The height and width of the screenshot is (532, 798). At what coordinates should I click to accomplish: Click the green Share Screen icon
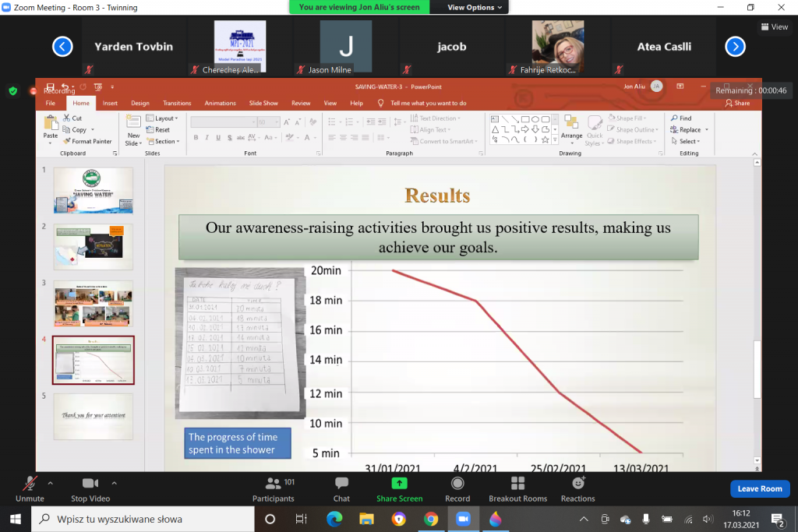tap(399, 484)
